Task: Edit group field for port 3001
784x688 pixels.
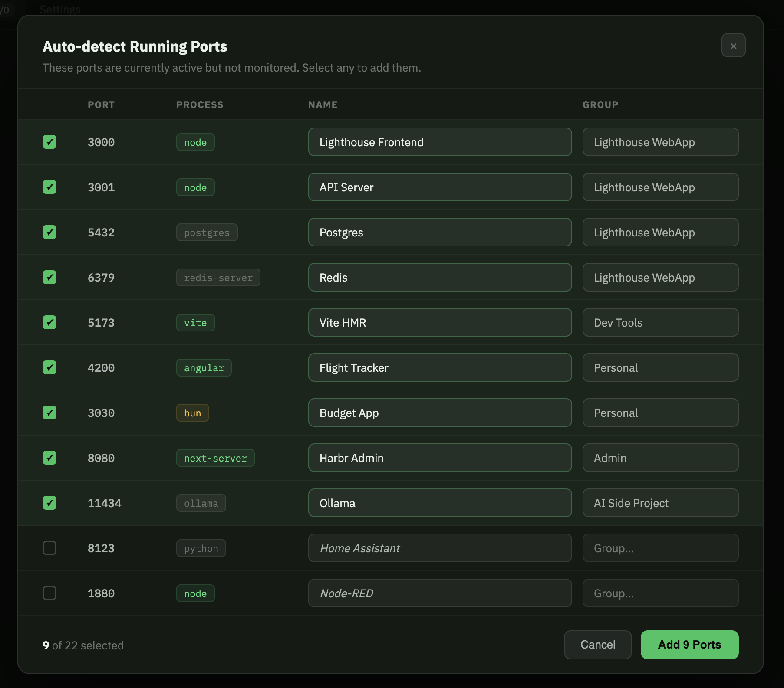Action: (x=660, y=187)
